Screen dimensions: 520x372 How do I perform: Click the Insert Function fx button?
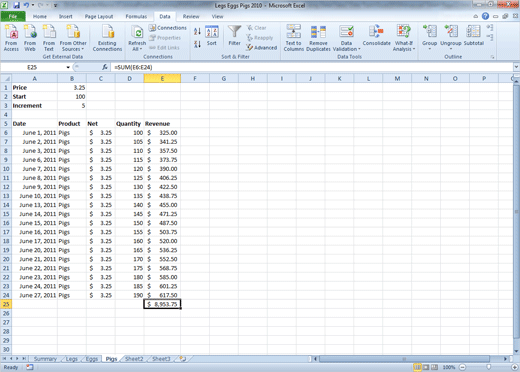click(105, 67)
